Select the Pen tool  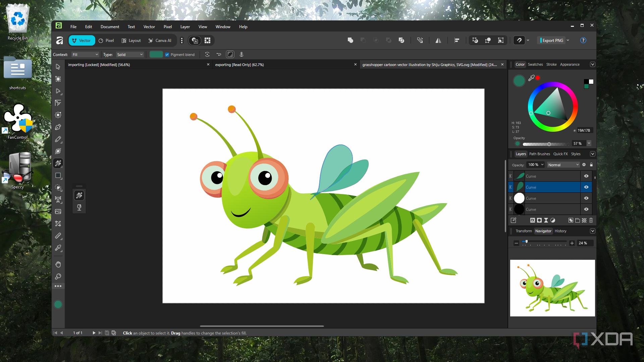[58, 127]
